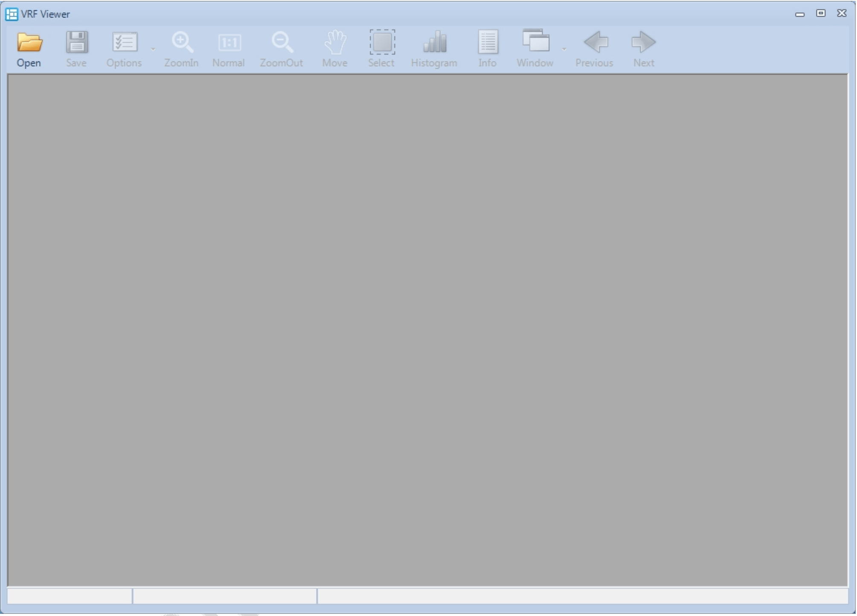857x616 pixels.
Task: Click the middle status bar pane
Action: tap(224, 596)
